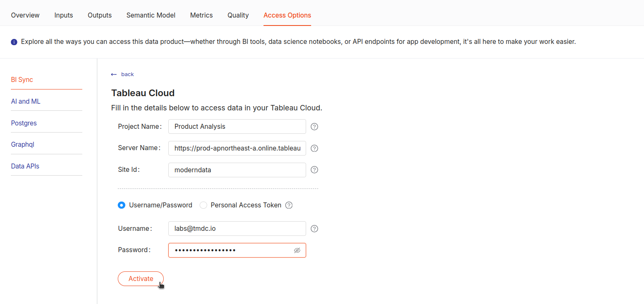The image size is (644, 304).
Task: Focus the Server Name input field
Action: [x=237, y=148]
